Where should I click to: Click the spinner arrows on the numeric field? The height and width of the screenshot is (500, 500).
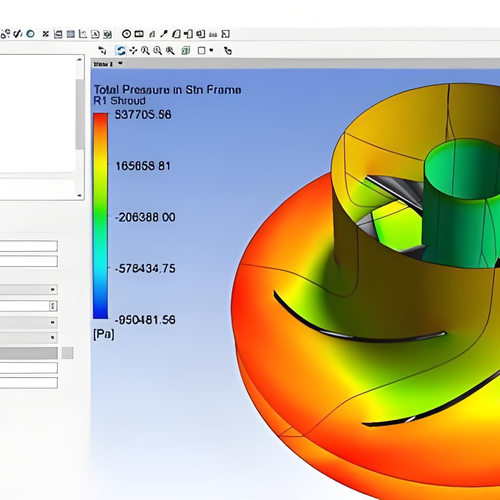click(x=53, y=306)
